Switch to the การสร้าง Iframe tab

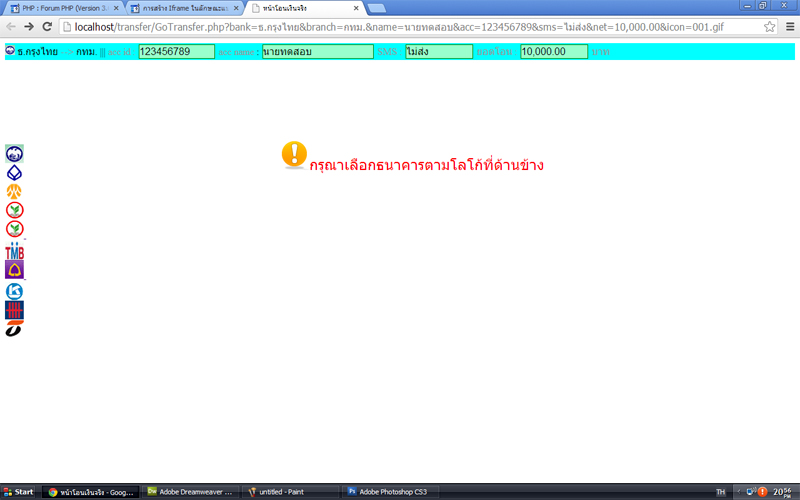pyautogui.click(x=184, y=8)
